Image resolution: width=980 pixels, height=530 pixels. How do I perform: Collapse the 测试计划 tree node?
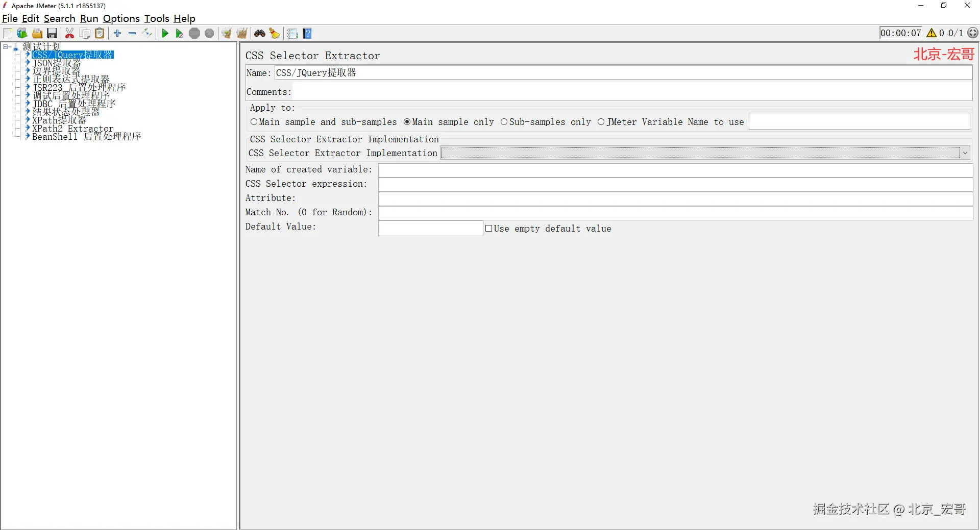click(6, 47)
